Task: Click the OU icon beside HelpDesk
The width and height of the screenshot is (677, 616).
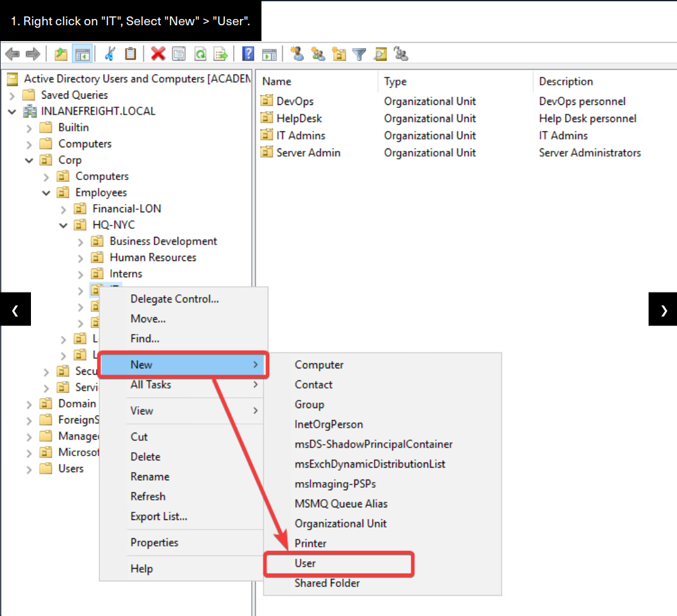Action: pyautogui.click(x=267, y=118)
